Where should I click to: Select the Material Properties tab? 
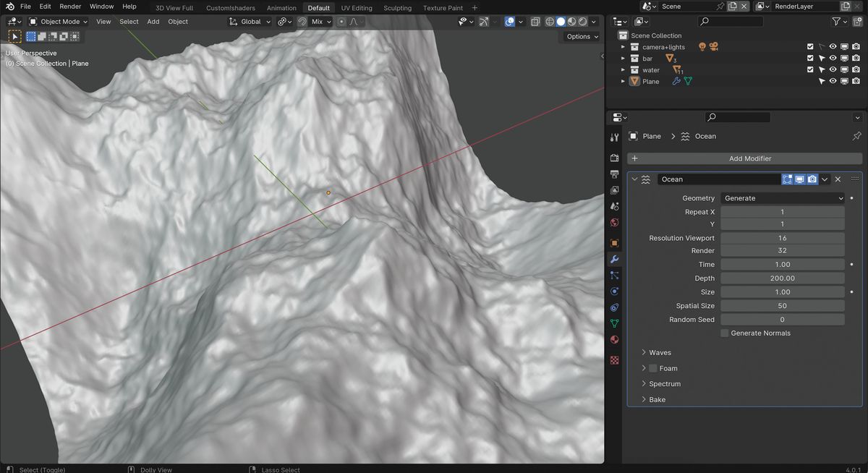click(614, 339)
